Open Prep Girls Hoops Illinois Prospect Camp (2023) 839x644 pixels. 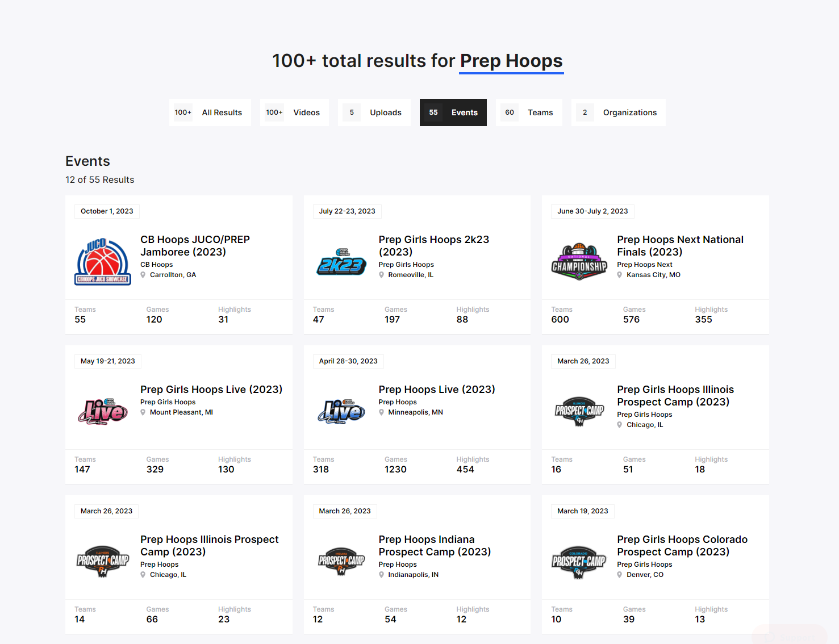click(675, 396)
